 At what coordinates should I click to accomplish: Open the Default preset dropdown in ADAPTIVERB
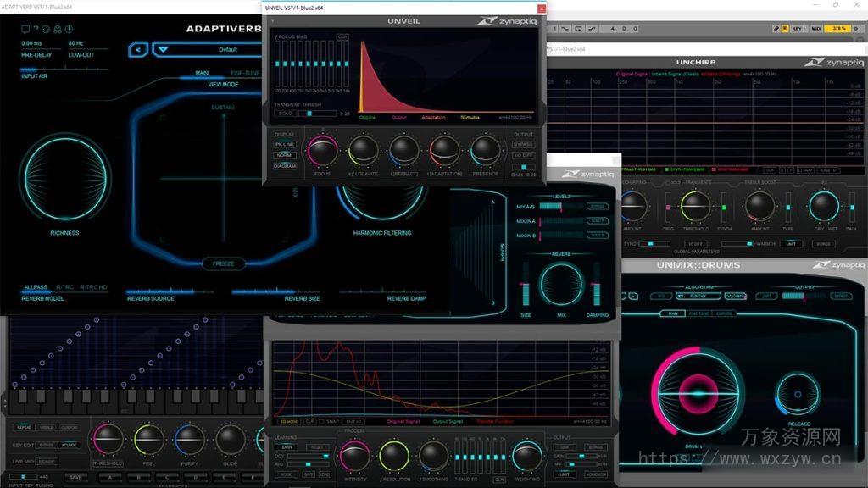(x=225, y=49)
